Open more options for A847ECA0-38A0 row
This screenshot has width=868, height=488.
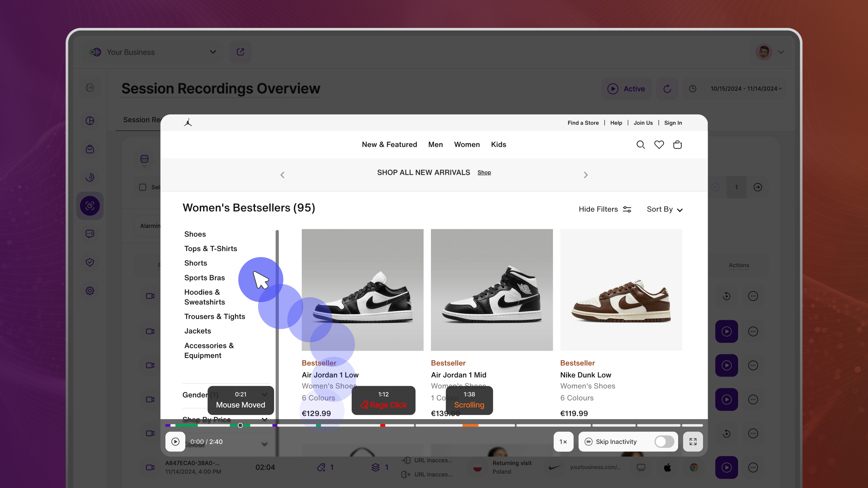click(x=753, y=467)
